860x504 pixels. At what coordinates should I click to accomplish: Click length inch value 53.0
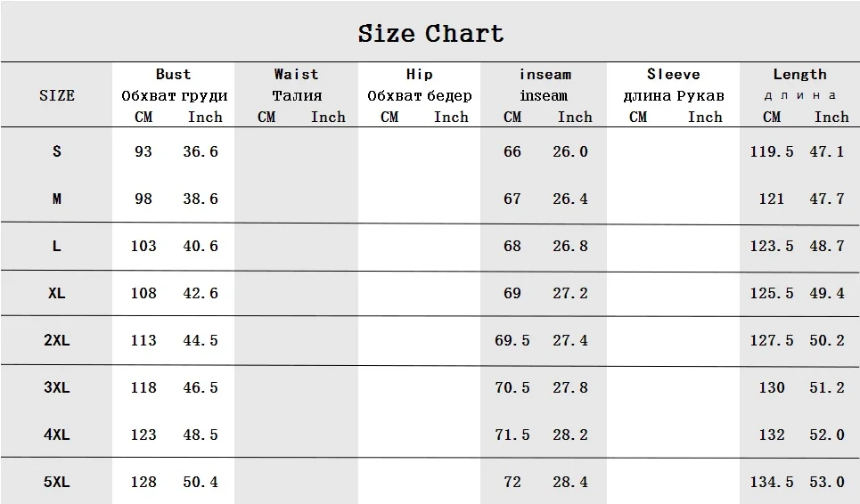[x=827, y=482]
